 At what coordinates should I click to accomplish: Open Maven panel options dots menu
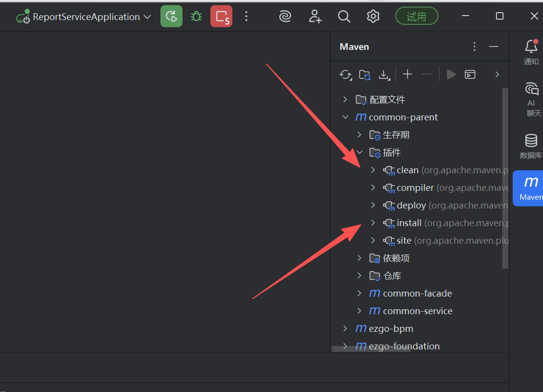click(x=475, y=47)
